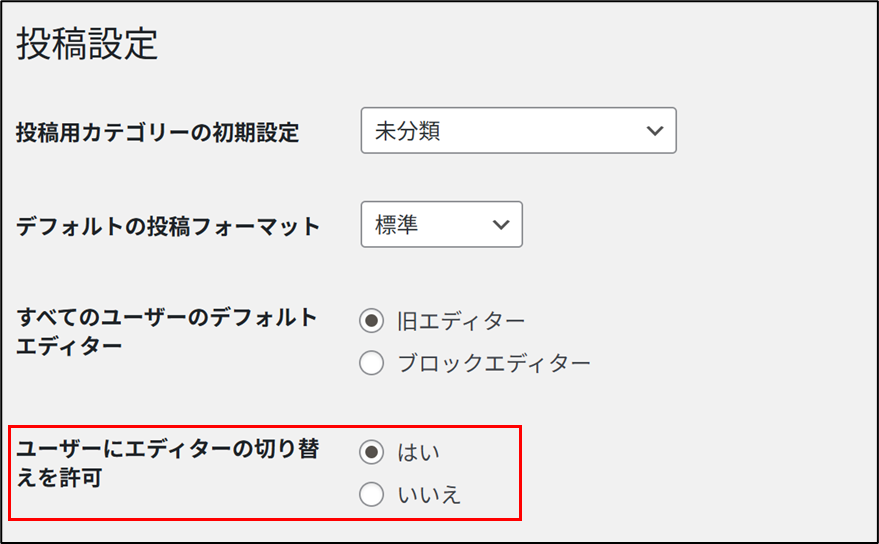
Task: Click the デフォルトの投稿フォーマット label
Action: 168,226
